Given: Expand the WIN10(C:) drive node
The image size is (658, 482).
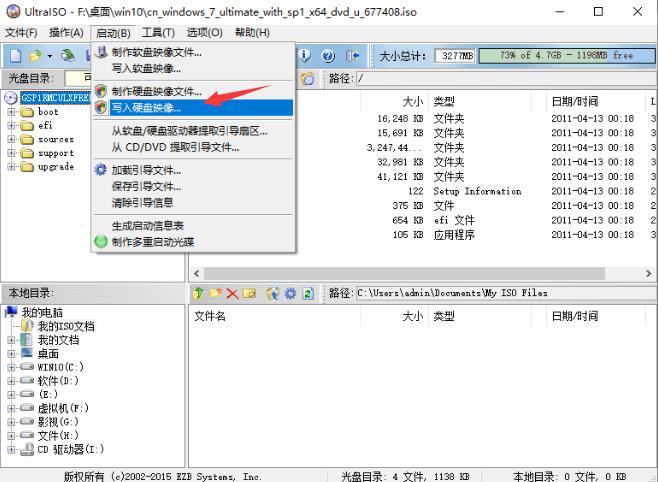Looking at the screenshot, I should coord(11,367).
